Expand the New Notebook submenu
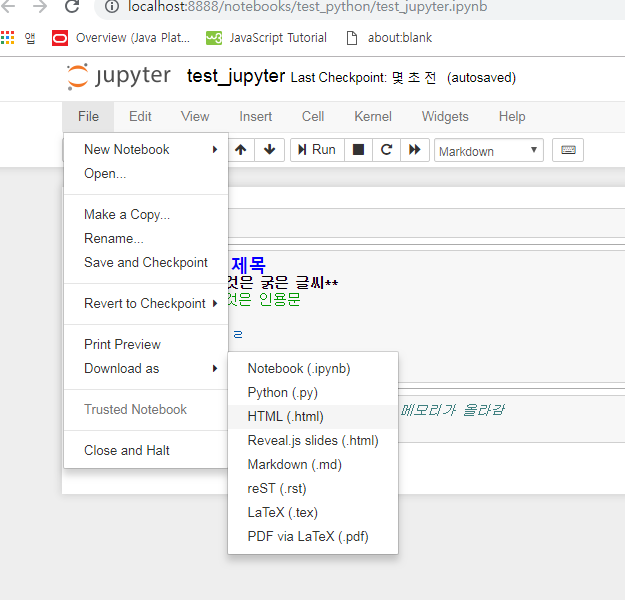Screen dimensions: 625x600 tap(146, 150)
